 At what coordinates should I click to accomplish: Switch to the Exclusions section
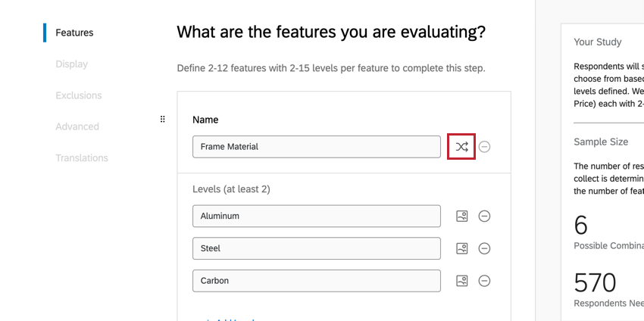[x=78, y=95]
